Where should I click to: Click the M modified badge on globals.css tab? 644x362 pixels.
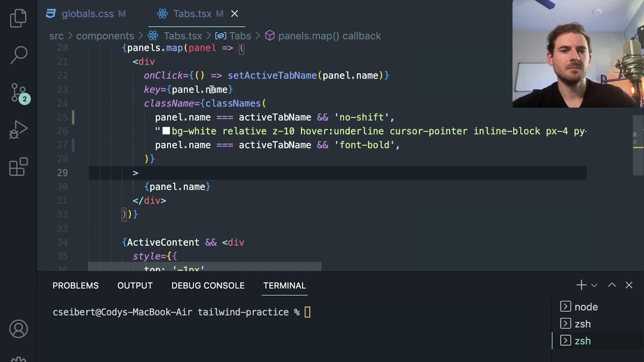tap(122, 14)
